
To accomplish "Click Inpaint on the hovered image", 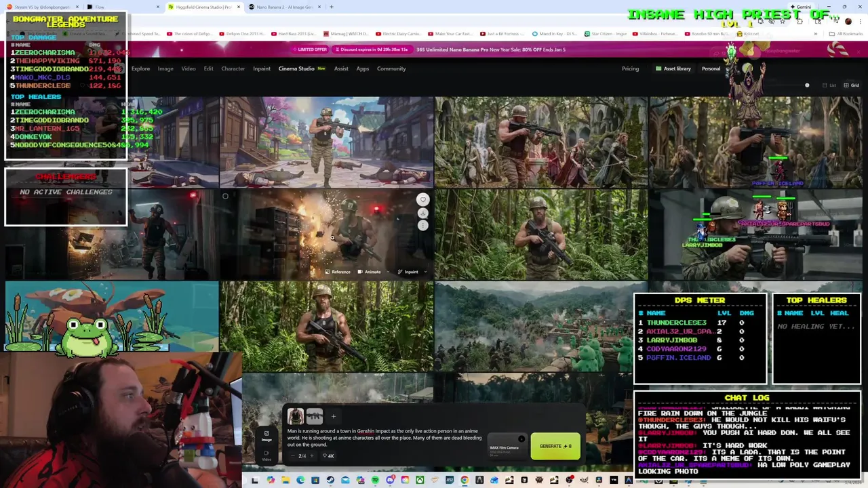I will pyautogui.click(x=408, y=272).
